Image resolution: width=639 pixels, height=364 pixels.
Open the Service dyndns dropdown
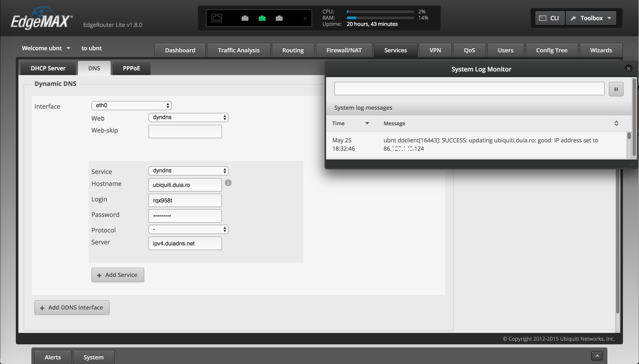point(188,171)
